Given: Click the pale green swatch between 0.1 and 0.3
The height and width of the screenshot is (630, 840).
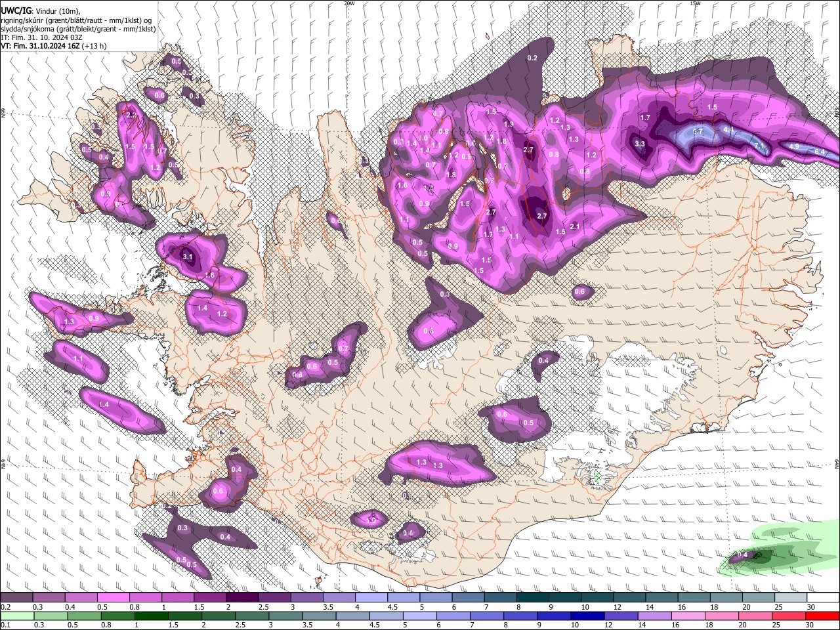Looking at the screenshot, I should 16,616.
